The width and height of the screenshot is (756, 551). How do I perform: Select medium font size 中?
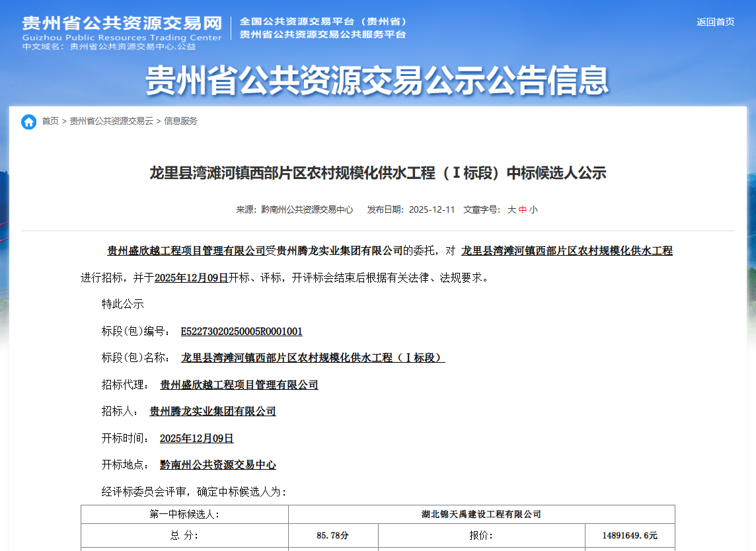523,209
